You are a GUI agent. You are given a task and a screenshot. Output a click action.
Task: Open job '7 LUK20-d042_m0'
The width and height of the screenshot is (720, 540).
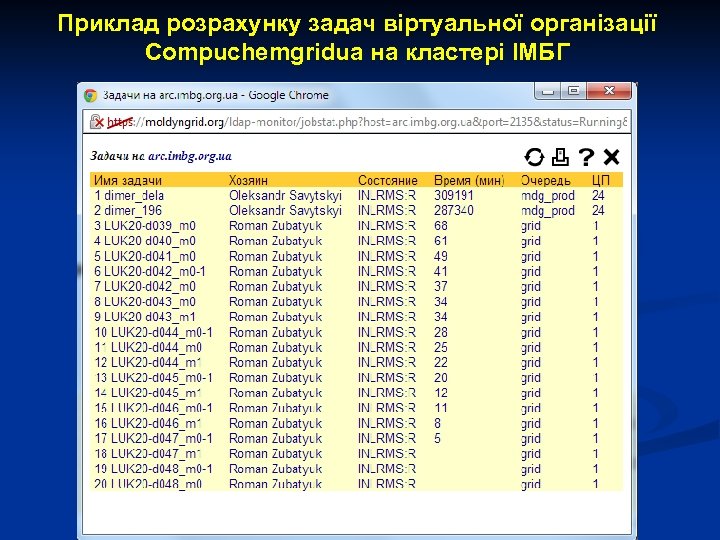click(x=145, y=287)
